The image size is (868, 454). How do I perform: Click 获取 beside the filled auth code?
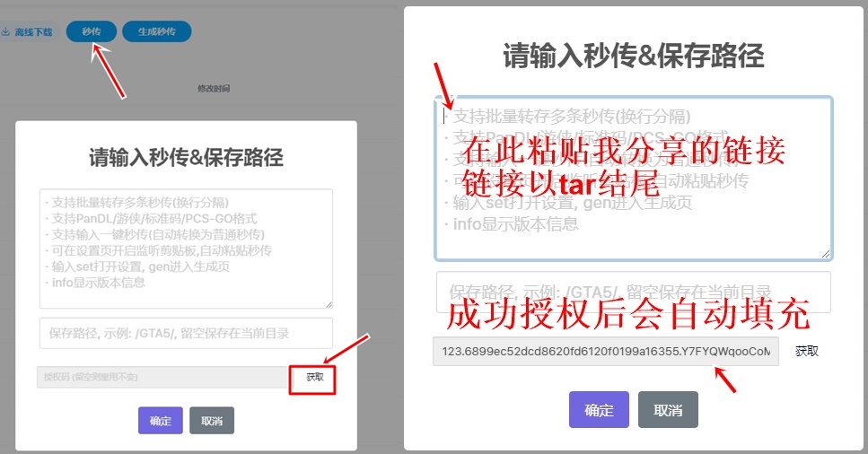click(807, 351)
